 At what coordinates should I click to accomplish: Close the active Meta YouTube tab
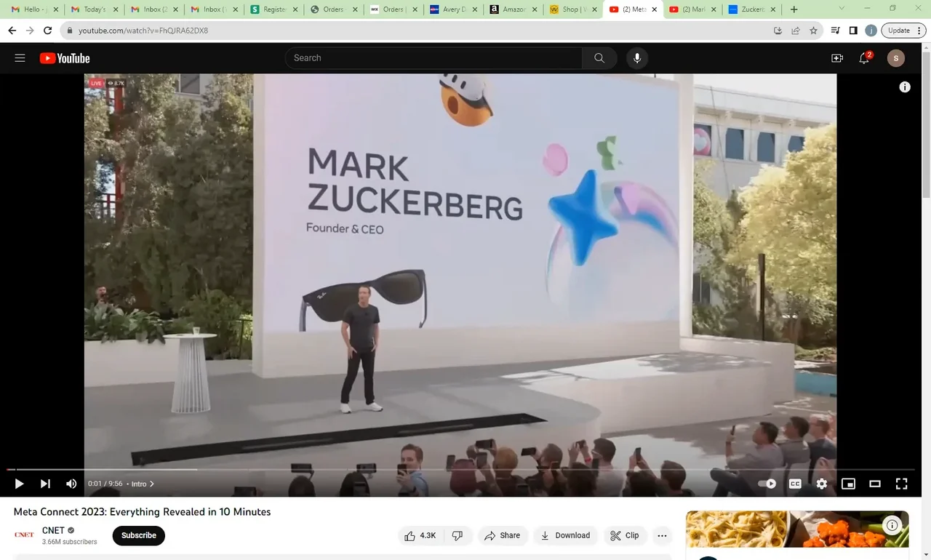654,9
